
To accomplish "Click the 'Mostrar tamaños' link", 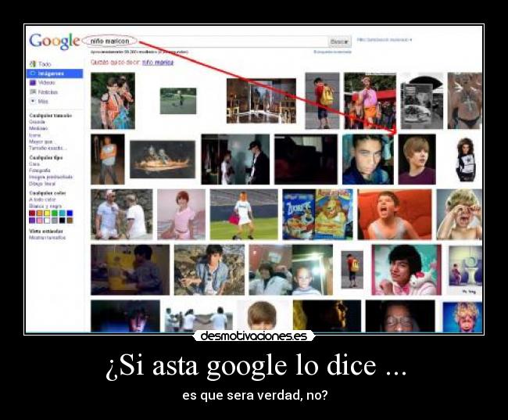I will click(x=48, y=238).
